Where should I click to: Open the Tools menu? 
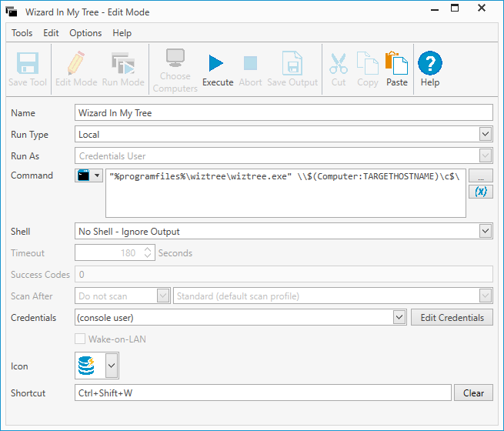[x=22, y=33]
